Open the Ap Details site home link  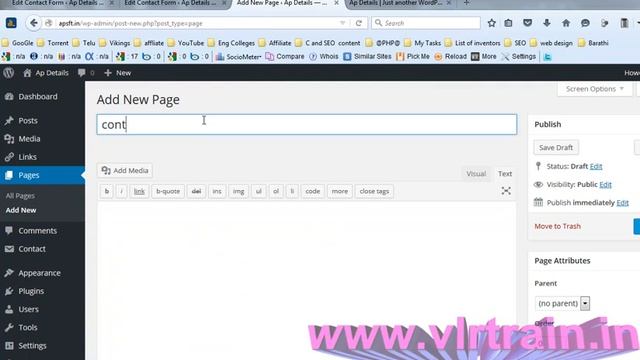click(46, 73)
